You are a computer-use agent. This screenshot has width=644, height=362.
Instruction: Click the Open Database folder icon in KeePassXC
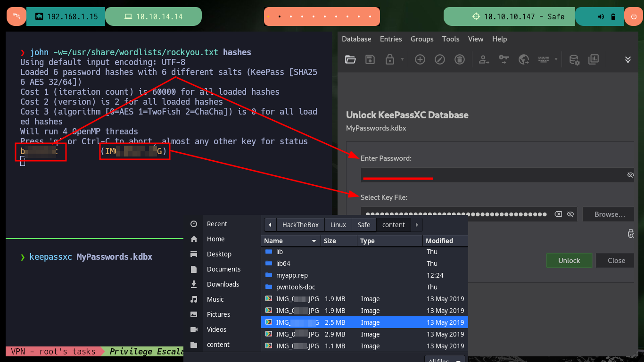350,59
